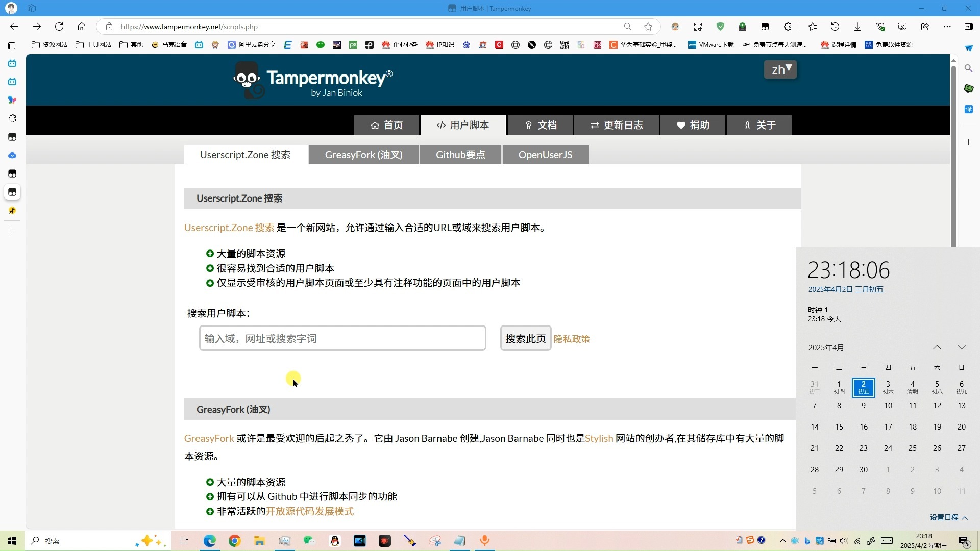Click the 搜索此页 button
This screenshot has width=980, height=551.
tap(525, 338)
